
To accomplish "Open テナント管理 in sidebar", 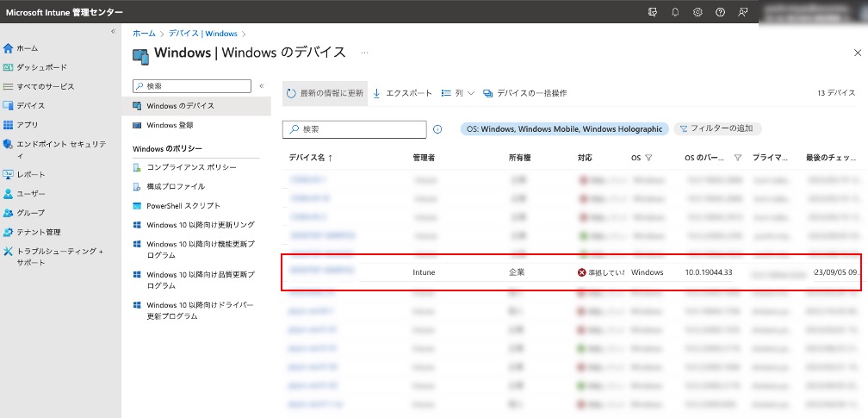I will 32,232.
